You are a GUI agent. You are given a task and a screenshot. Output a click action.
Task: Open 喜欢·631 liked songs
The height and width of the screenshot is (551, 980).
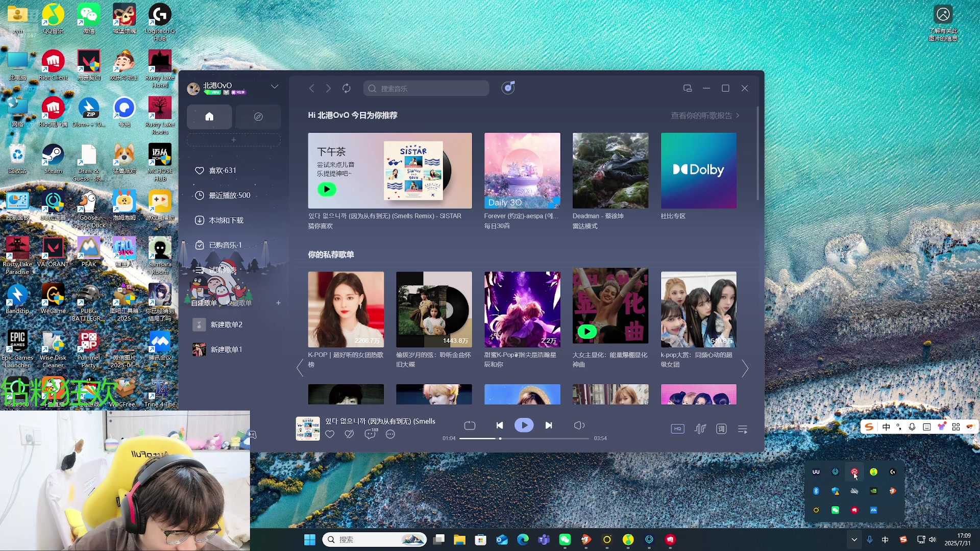215,170
